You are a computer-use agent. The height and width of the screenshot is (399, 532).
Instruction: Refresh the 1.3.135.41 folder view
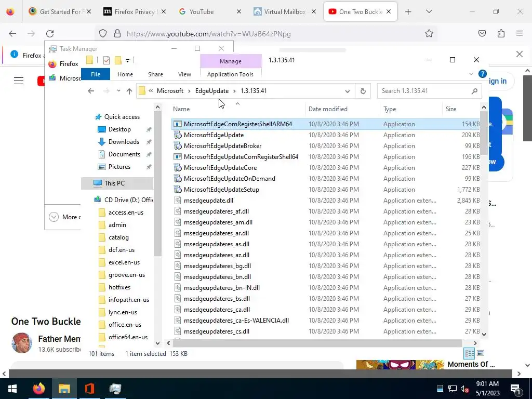coord(363,91)
